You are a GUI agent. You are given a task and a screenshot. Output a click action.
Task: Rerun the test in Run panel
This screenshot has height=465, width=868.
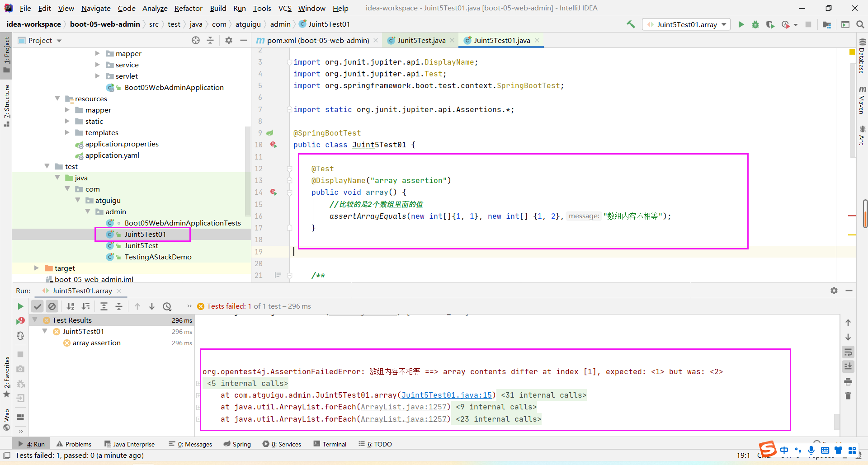20,306
